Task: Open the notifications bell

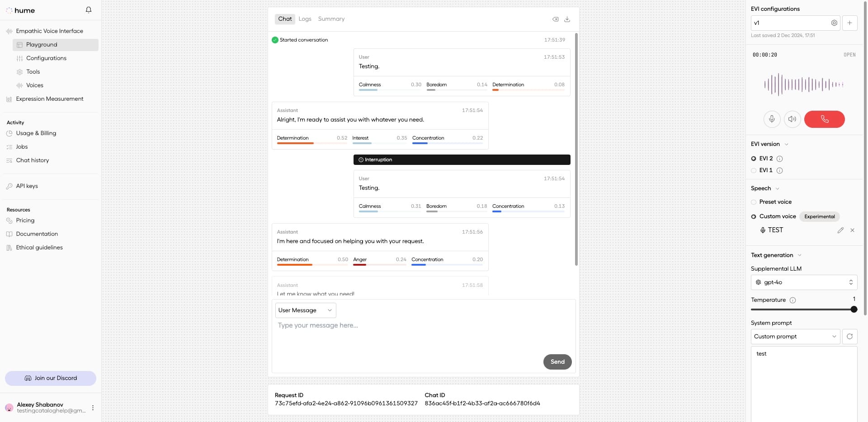Action: pyautogui.click(x=89, y=10)
